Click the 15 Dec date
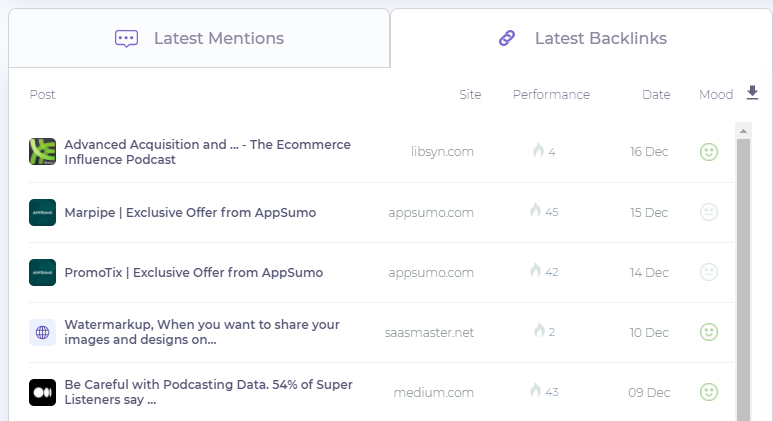This screenshot has height=421, width=773. coord(649,212)
